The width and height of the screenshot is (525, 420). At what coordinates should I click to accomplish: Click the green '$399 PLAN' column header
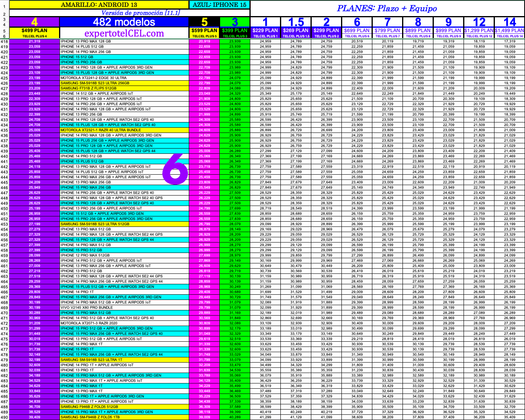click(x=235, y=31)
